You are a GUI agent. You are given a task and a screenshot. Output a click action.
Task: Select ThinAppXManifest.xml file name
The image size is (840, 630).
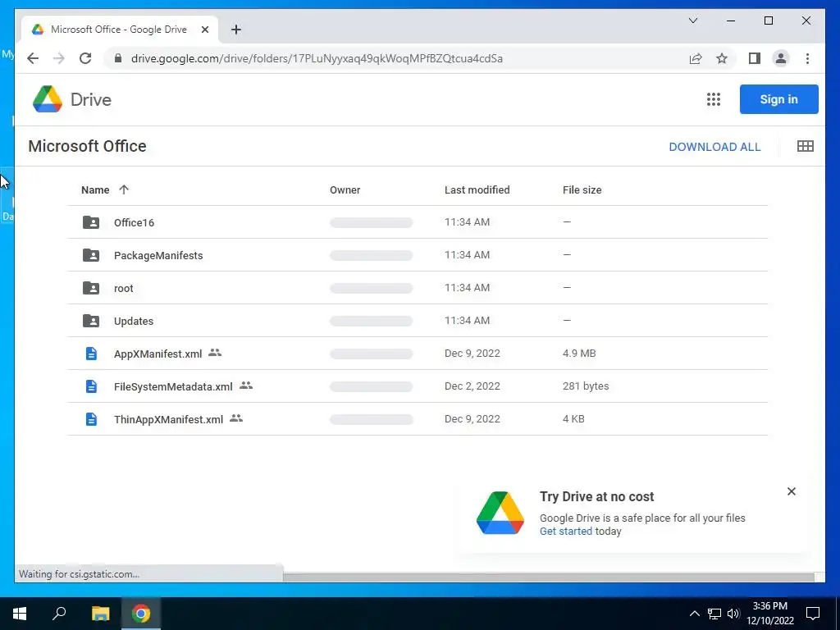pos(168,419)
